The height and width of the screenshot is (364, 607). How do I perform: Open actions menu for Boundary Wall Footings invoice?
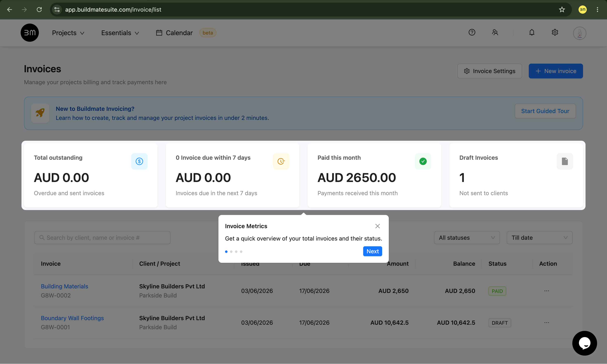[x=546, y=322]
